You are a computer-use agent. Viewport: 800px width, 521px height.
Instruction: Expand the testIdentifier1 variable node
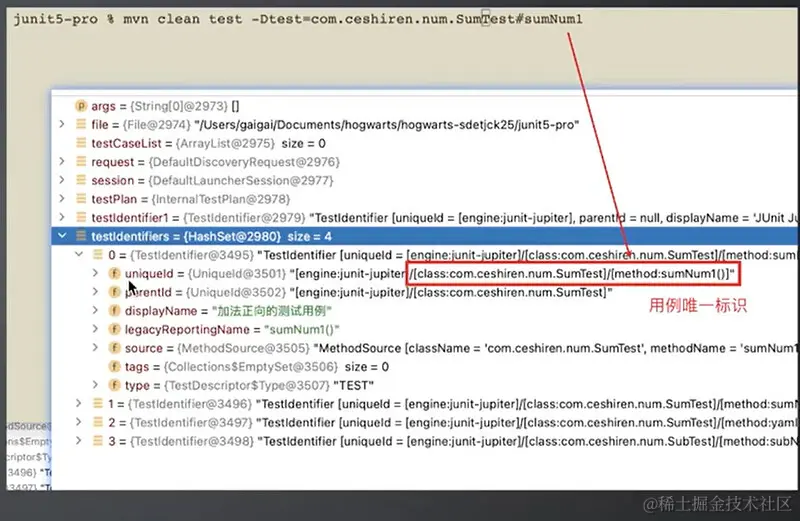[x=62, y=217]
